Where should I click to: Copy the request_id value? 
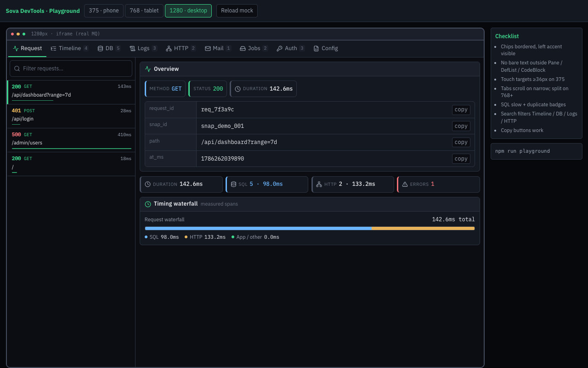(x=461, y=109)
